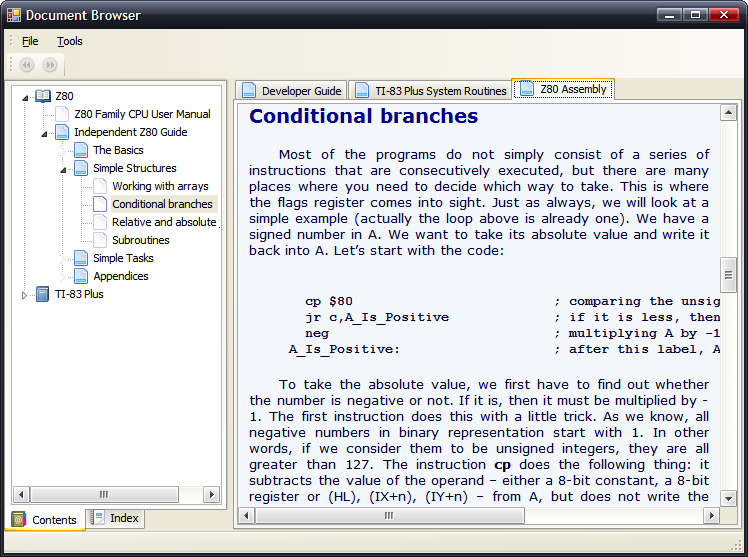This screenshot has height=557, width=748.
Task: Click the Forward navigation arrow icon
Action: [x=50, y=65]
